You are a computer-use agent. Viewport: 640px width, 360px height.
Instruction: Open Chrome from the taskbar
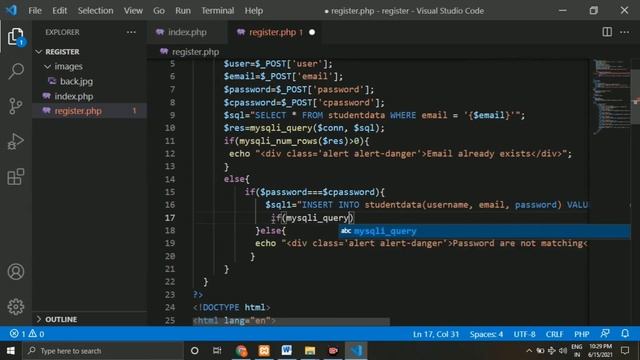pos(241,351)
